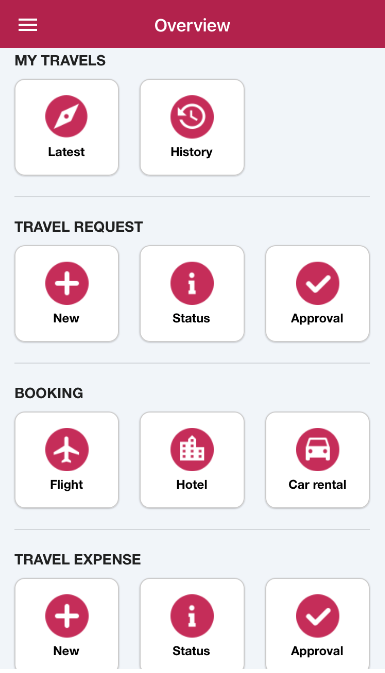Create New travel request plus icon
This screenshot has height=673, width=385.
coord(67,283)
